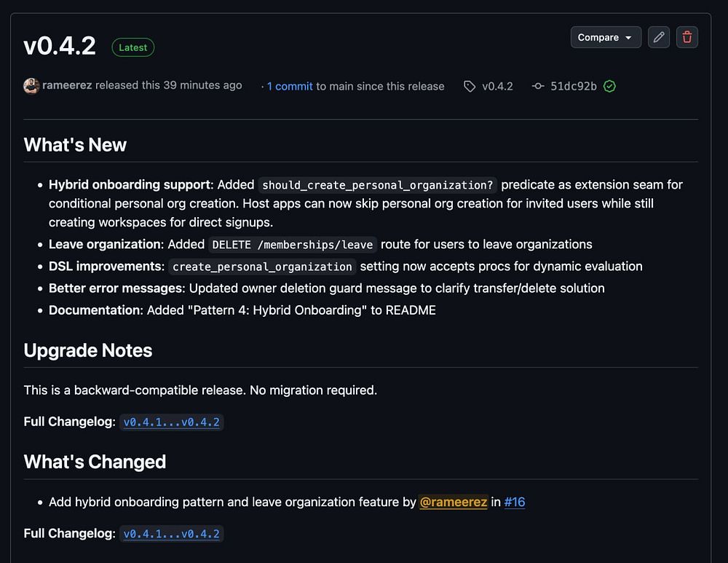The width and height of the screenshot is (728, 563).
Task: Open the Compare dropdown
Action: [x=605, y=37]
